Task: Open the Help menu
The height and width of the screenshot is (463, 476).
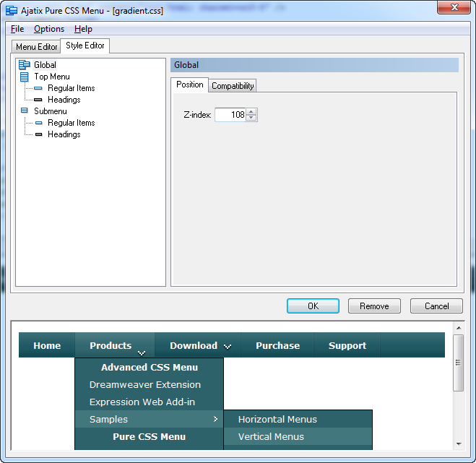Action: pyautogui.click(x=83, y=29)
